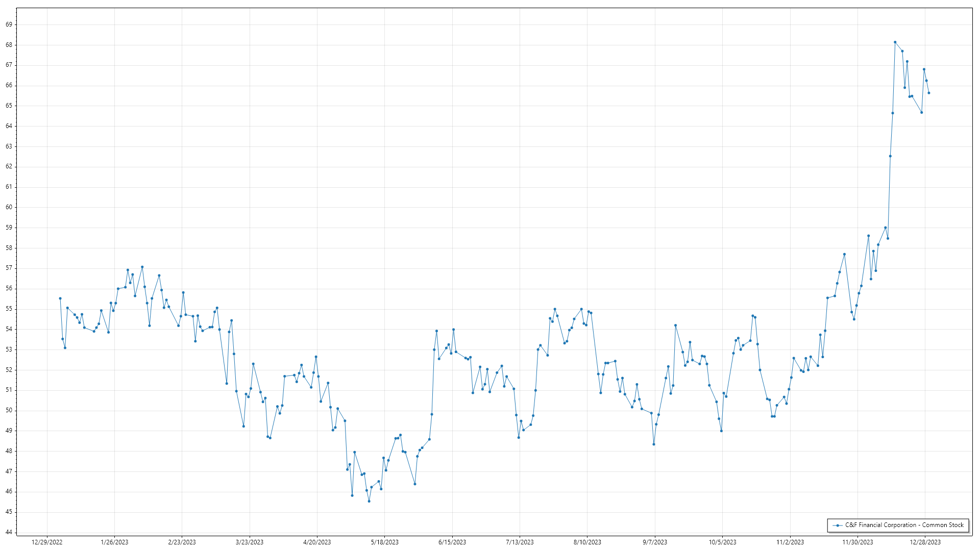
Task: Click the 9/7/2023 x-axis date label
Action: [655, 542]
